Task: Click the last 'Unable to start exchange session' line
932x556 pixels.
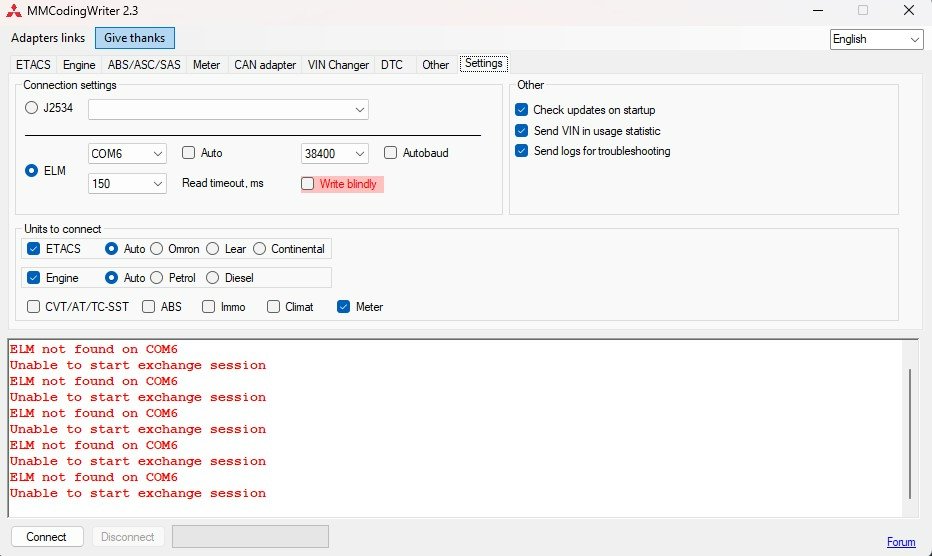Action: coord(137,493)
